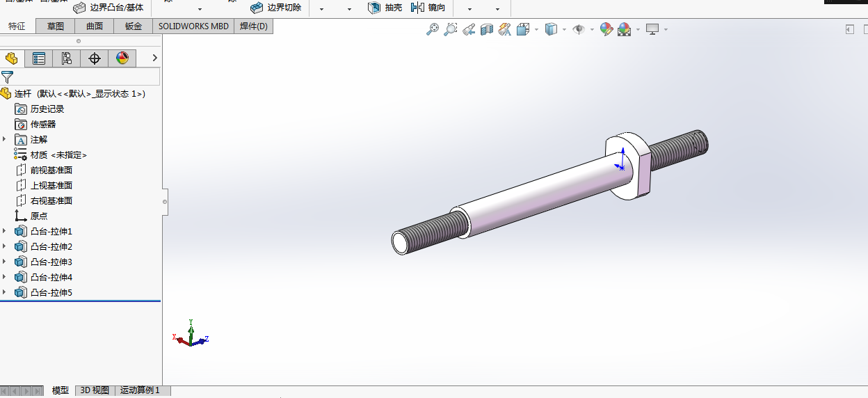The image size is (868, 398).
Task: Open the DisplayManager color ball tab
Action: pyautogui.click(x=122, y=58)
